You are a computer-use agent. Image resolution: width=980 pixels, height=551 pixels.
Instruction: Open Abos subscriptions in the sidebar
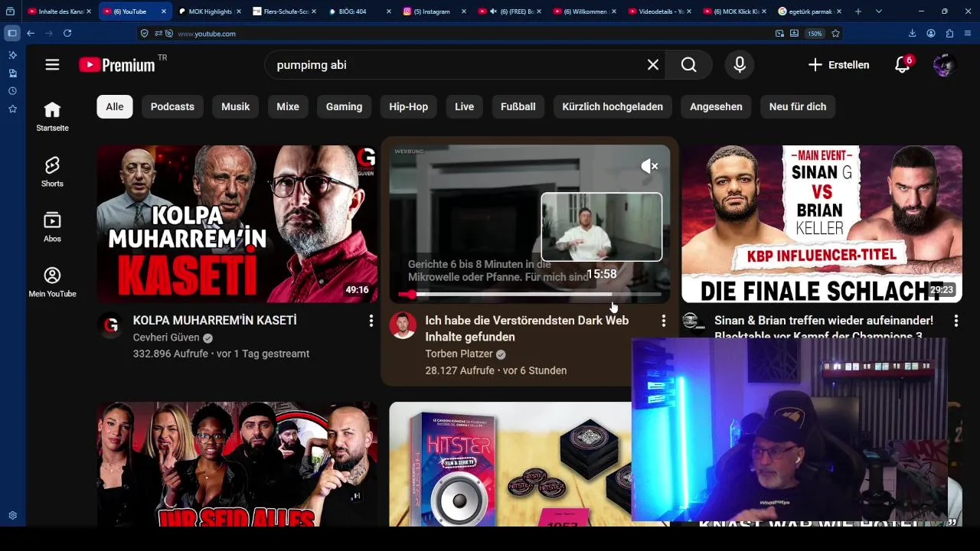tap(52, 227)
